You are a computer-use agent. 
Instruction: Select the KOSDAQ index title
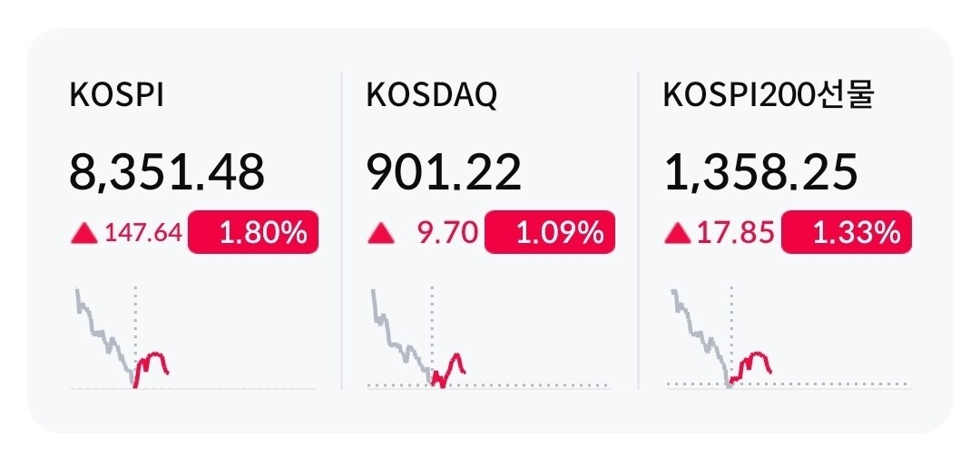click(432, 96)
